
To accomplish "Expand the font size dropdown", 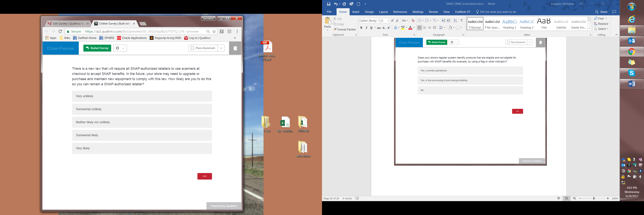I will [388, 21].
